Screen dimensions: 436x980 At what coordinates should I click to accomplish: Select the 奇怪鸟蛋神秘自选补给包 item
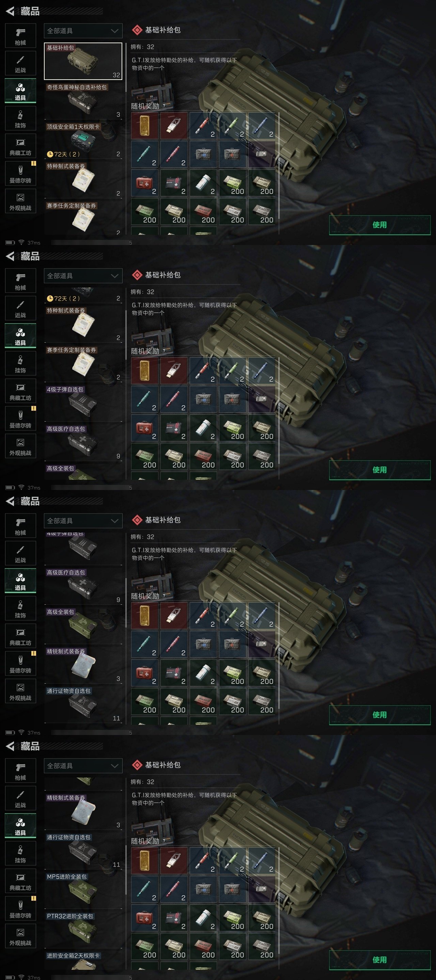point(83,101)
